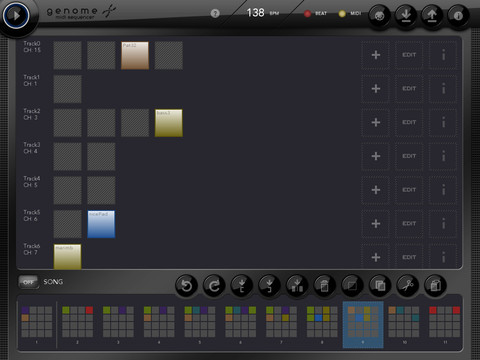Open the MIDI settings round button

(x=379, y=15)
